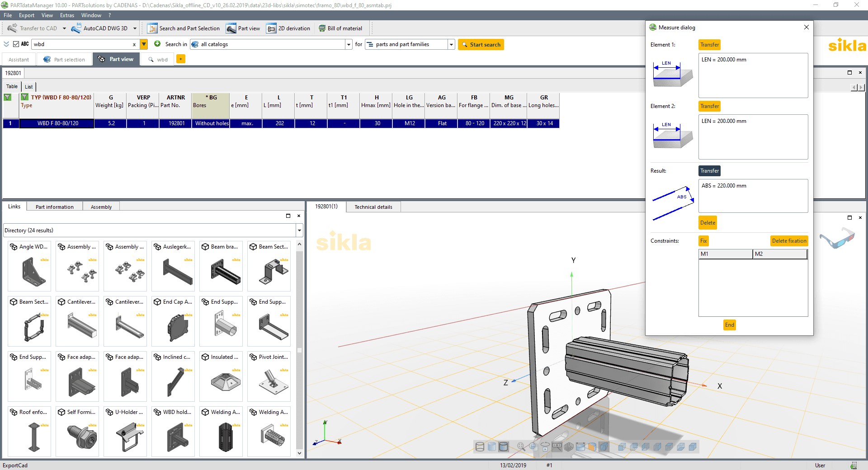Open the Extras menu
Image resolution: width=868 pixels, height=470 pixels.
pos(67,15)
